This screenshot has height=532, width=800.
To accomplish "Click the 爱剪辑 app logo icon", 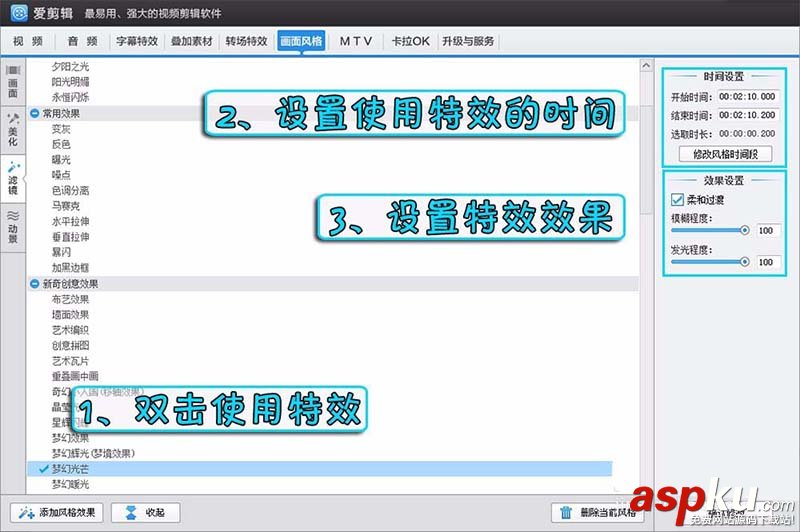I will pyautogui.click(x=18, y=13).
